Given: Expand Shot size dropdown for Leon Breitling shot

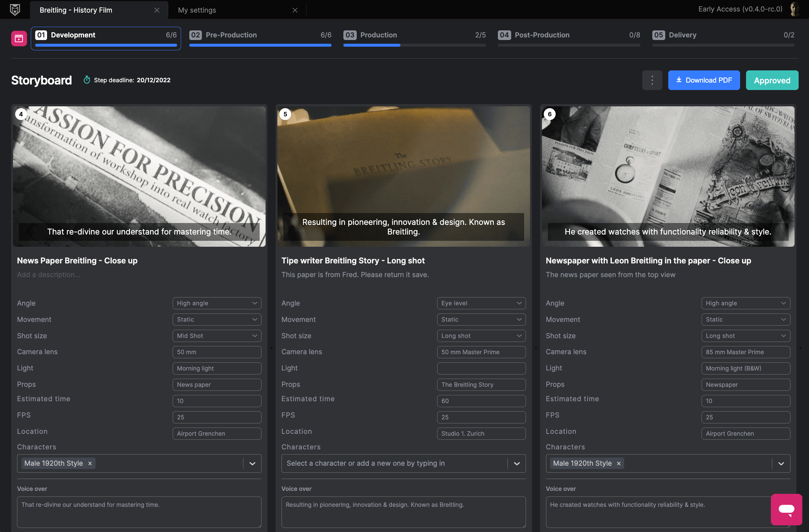Looking at the screenshot, I should tap(746, 336).
